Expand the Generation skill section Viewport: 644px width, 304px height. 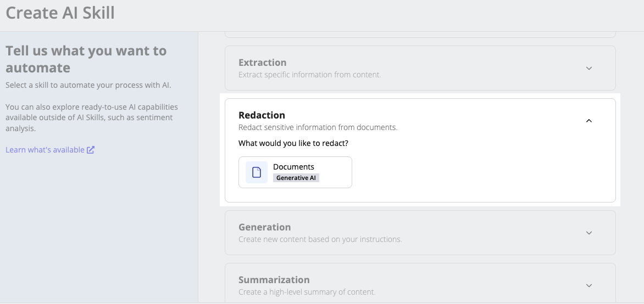[x=589, y=233]
